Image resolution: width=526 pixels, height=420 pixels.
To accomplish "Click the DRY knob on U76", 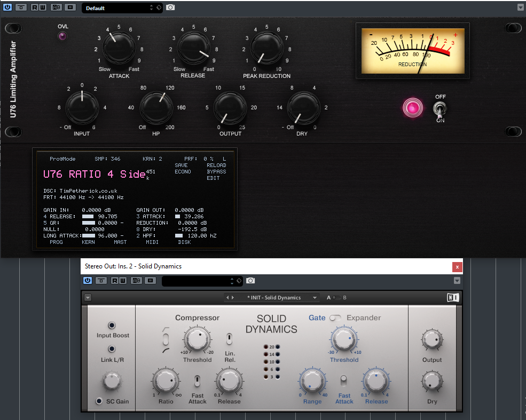I will point(304,107).
